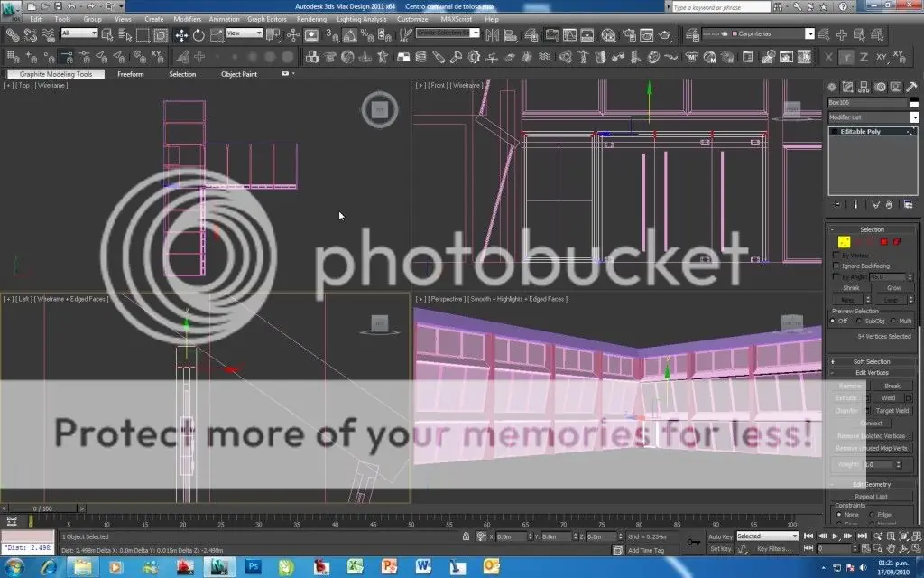The image size is (924, 578).
Task: Click the Align tool icon
Action: [511, 35]
